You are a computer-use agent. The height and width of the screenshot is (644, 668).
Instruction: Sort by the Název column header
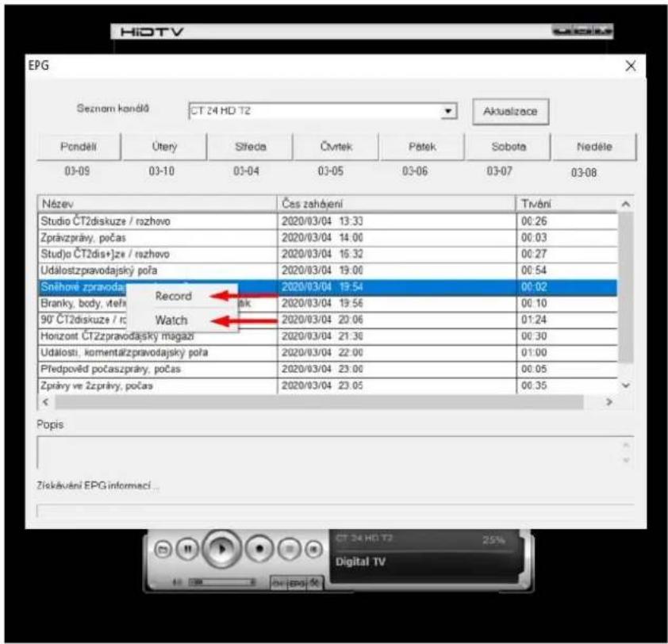coord(157,204)
